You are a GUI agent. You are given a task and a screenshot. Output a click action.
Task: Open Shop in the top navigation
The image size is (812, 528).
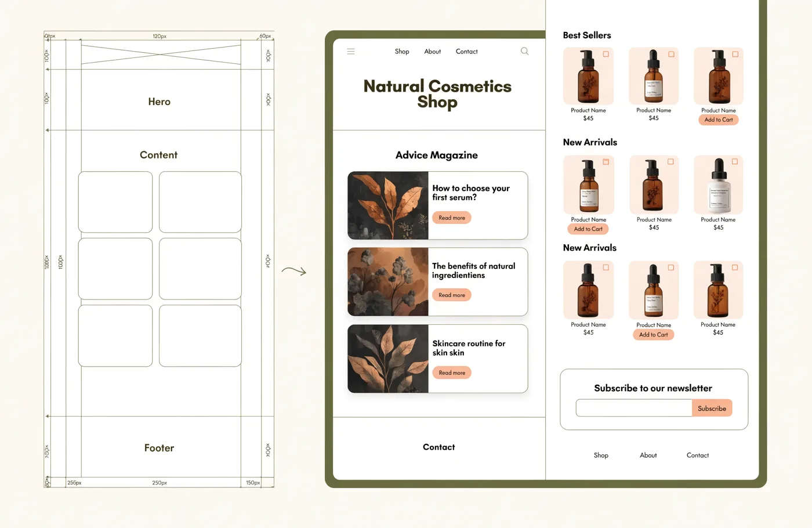click(x=402, y=52)
